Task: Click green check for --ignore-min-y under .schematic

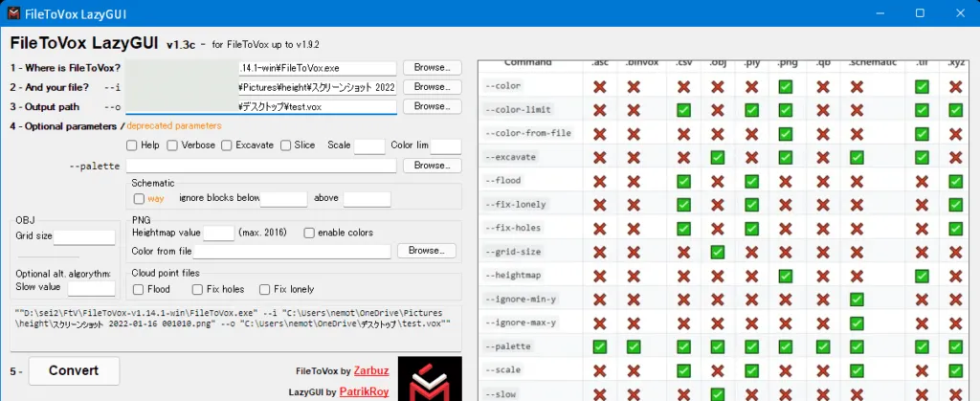Action: [x=857, y=300]
